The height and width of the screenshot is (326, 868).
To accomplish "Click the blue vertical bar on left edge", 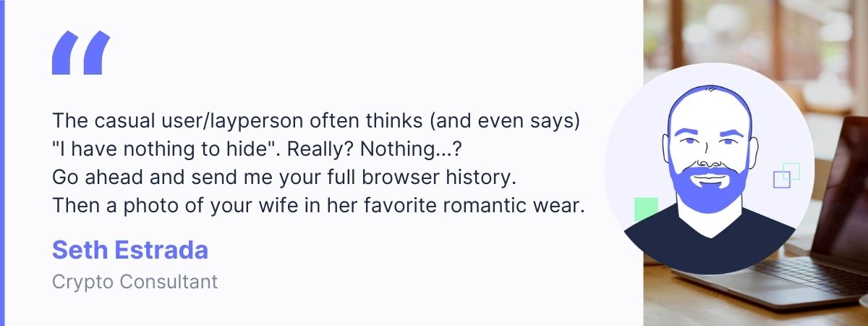I will (x=2, y=163).
